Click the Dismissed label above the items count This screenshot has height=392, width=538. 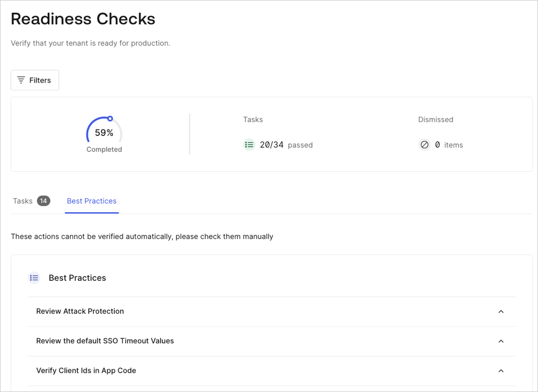point(435,119)
